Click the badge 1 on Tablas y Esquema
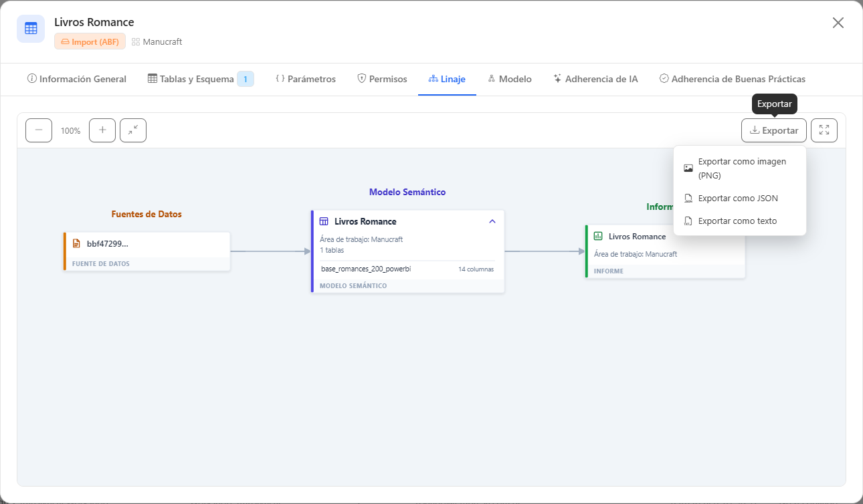The width and height of the screenshot is (863, 504). [246, 79]
